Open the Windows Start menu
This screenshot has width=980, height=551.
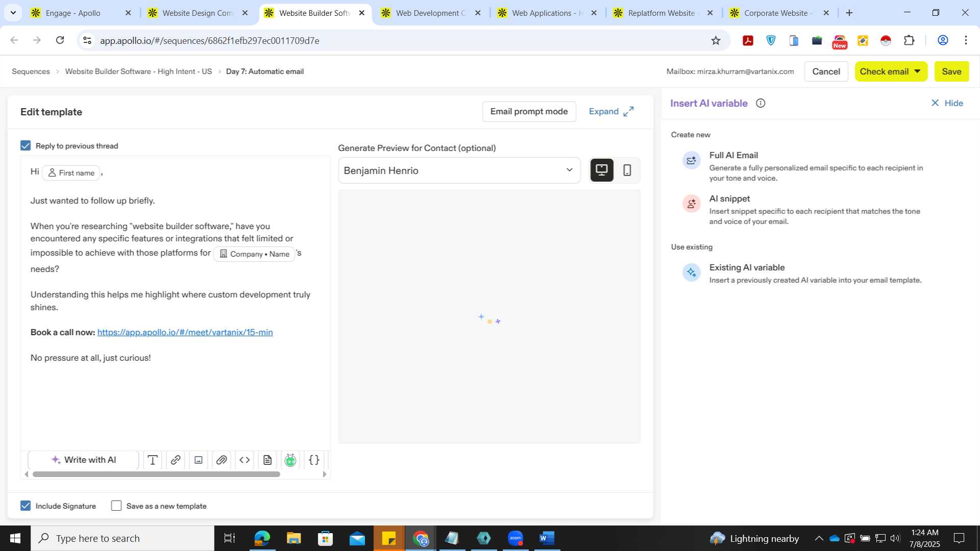pyautogui.click(x=15, y=538)
